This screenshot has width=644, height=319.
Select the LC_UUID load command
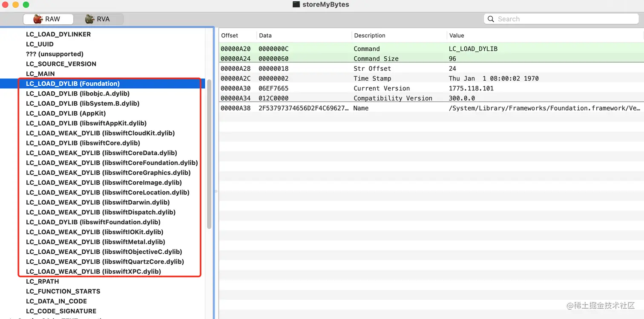[40, 44]
